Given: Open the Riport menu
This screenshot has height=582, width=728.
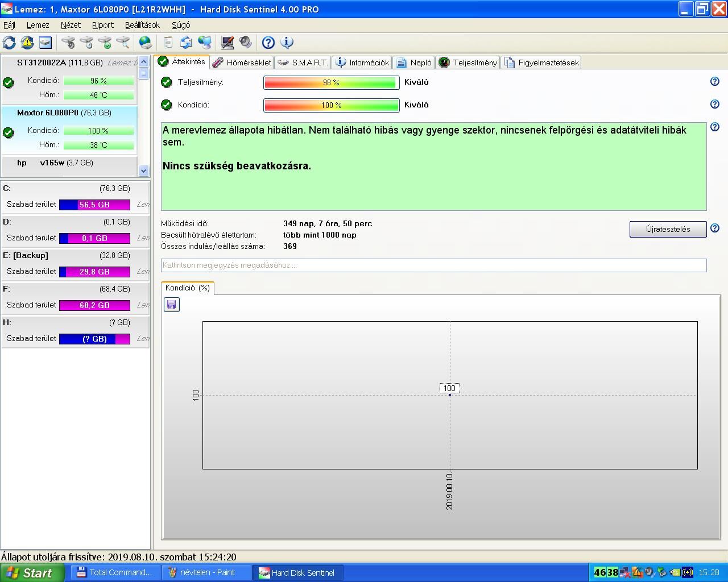Looking at the screenshot, I should pos(103,25).
